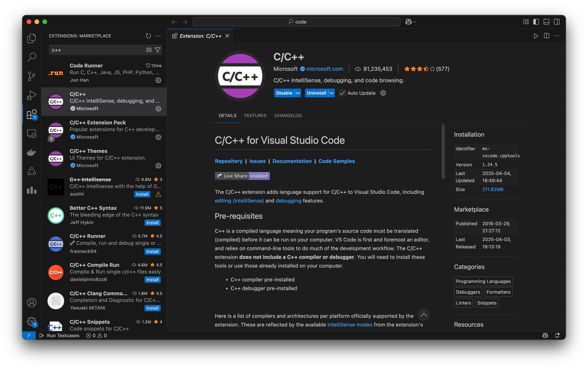Toggle the bottom panel layout button
The image size is (588, 369).
coord(546,22)
